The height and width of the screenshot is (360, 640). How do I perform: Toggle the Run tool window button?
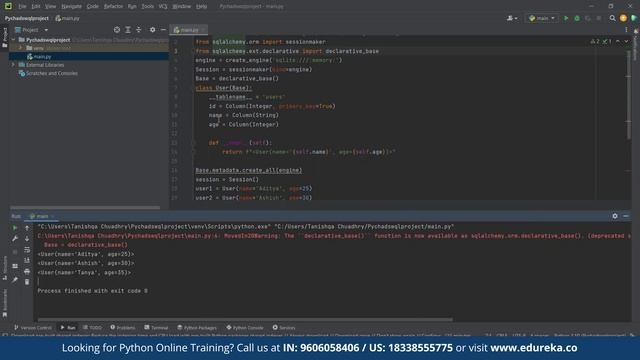click(68, 328)
